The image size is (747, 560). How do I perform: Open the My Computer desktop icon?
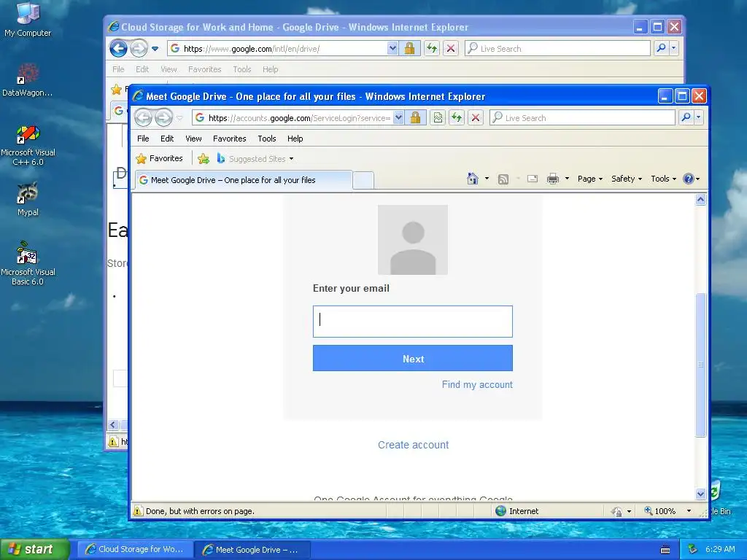tap(28, 20)
